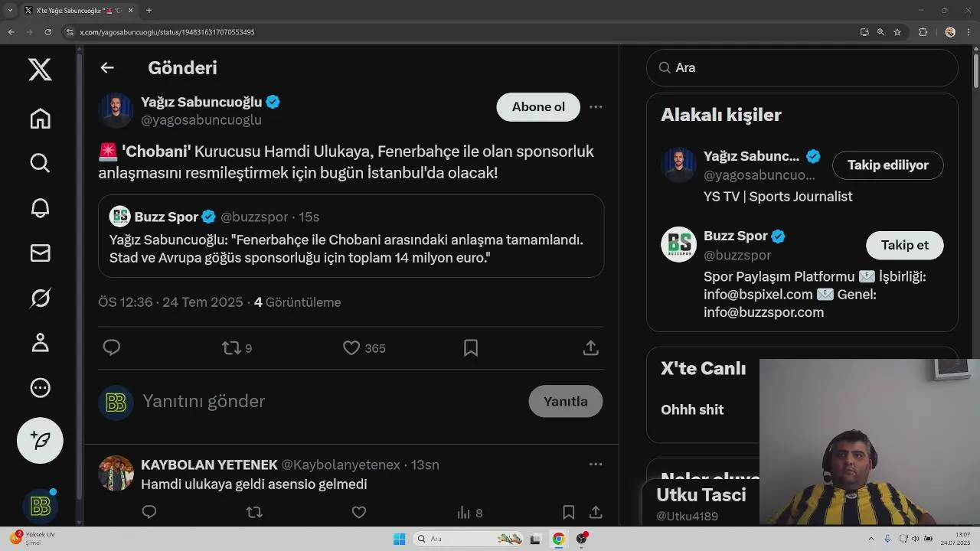Open the BB account avatar in sidebar

(x=40, y=506)
